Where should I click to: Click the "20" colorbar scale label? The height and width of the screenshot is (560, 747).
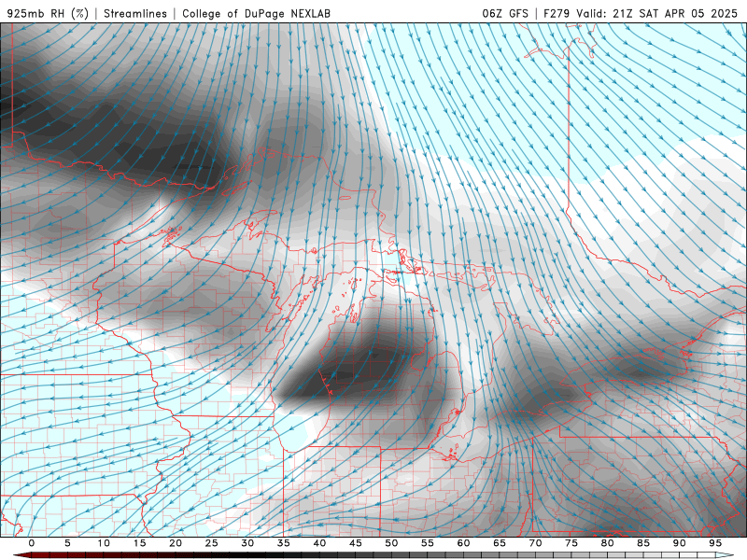pos(176,543)
